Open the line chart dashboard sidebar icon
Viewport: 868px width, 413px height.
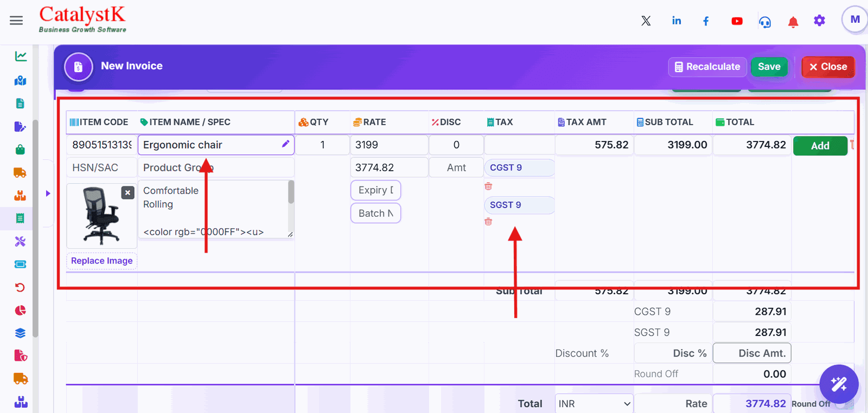pyautogui.click(x=21, y=56)
